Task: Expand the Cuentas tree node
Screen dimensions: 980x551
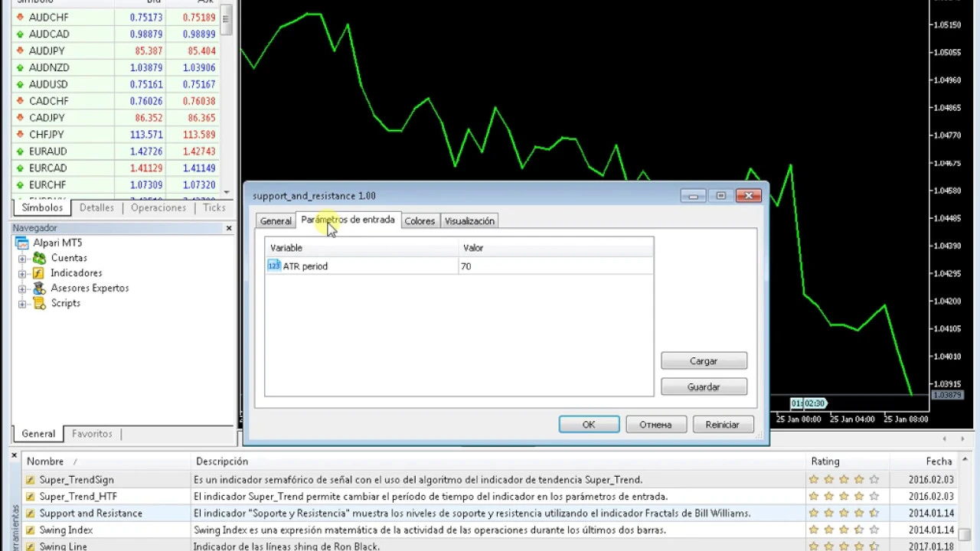Action: pos(22,259)
